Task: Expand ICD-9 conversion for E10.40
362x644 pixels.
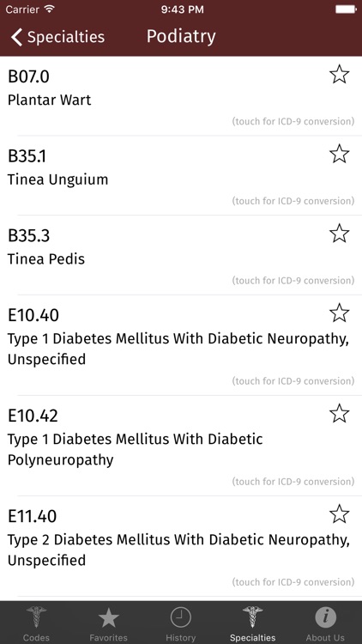Action: (293, 380)
